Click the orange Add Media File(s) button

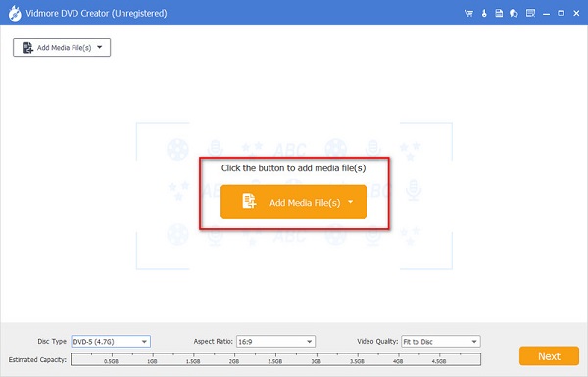pos(293,202)
